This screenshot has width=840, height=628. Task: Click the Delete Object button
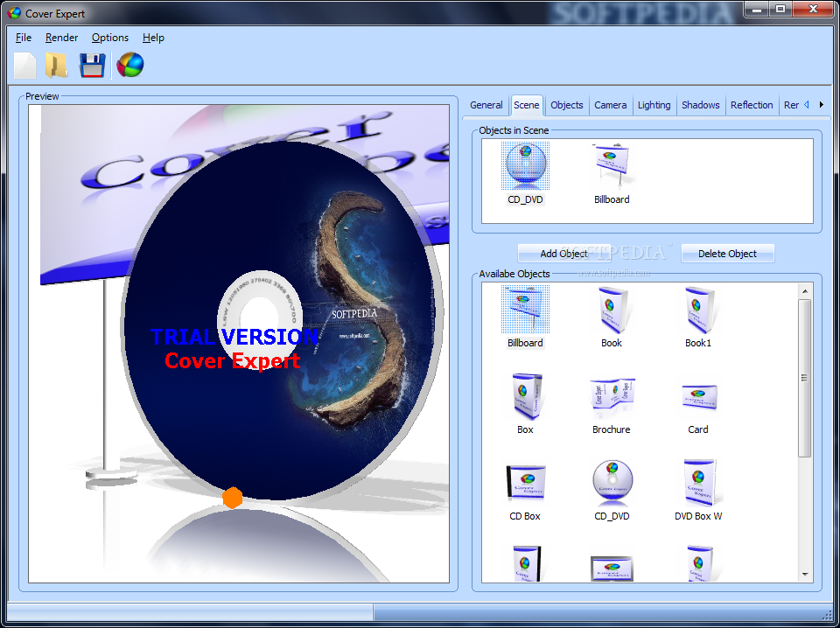coord(727,254)
